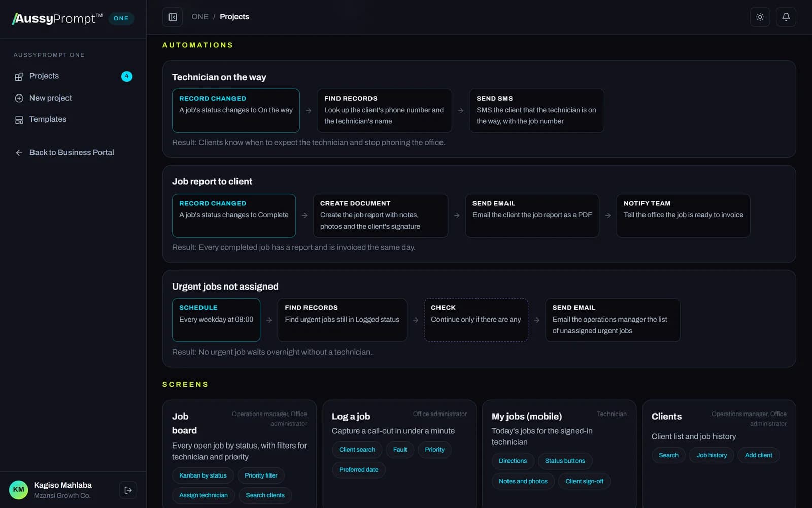Click the Projects count badge showing 4
Image resolution: width=812 pixels, height=508 pixels.
pos(127,76)
